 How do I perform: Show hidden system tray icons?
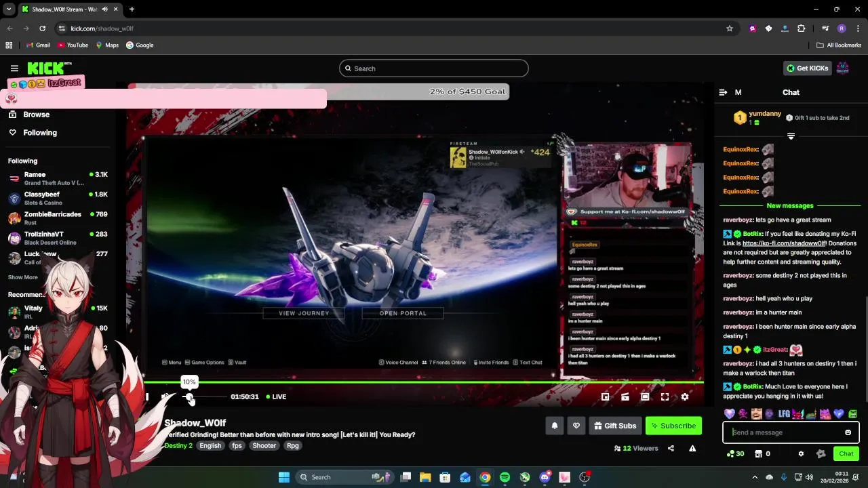(x=755, y=477)
